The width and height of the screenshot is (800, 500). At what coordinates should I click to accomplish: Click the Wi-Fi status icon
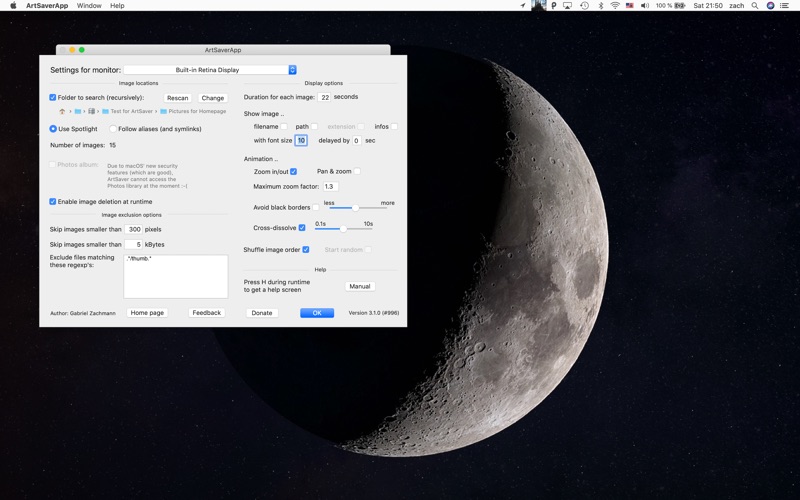(615, 6)
